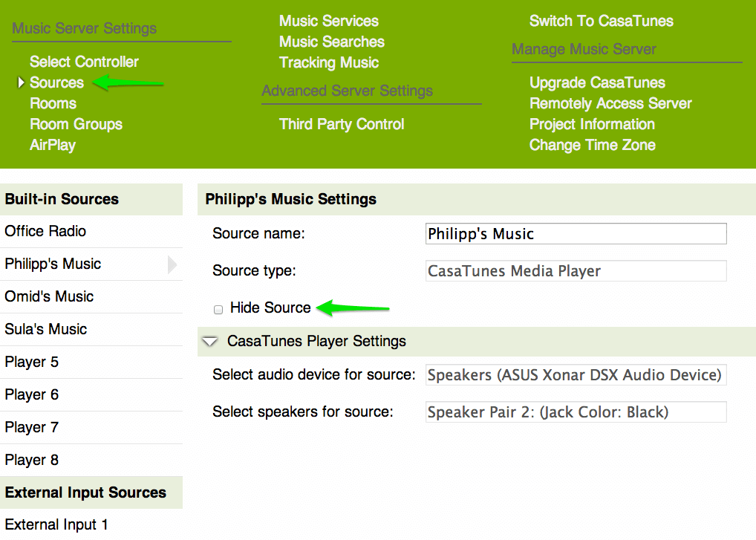Open the Player 5 source settings
This screenshot has height=540, width=756.
31,362
